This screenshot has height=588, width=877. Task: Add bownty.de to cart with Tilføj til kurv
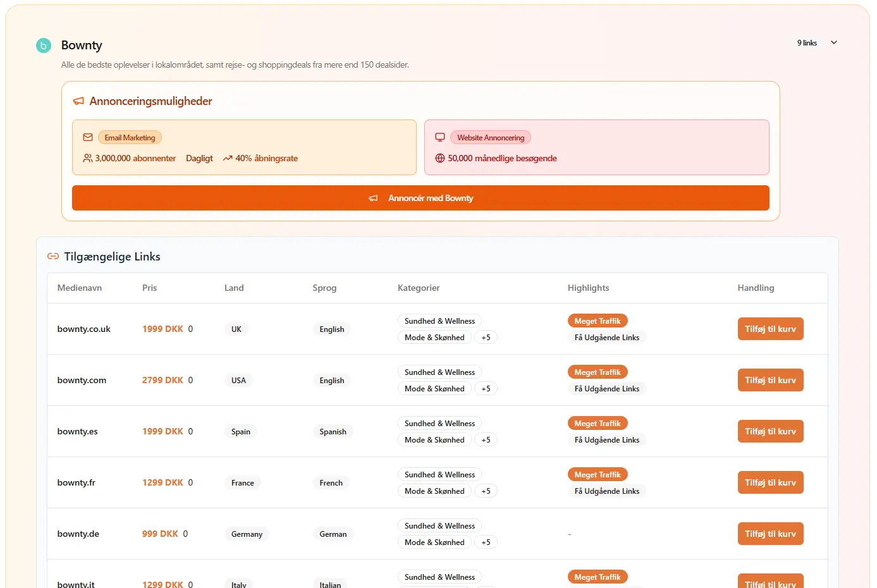click(x=770, y=534)
